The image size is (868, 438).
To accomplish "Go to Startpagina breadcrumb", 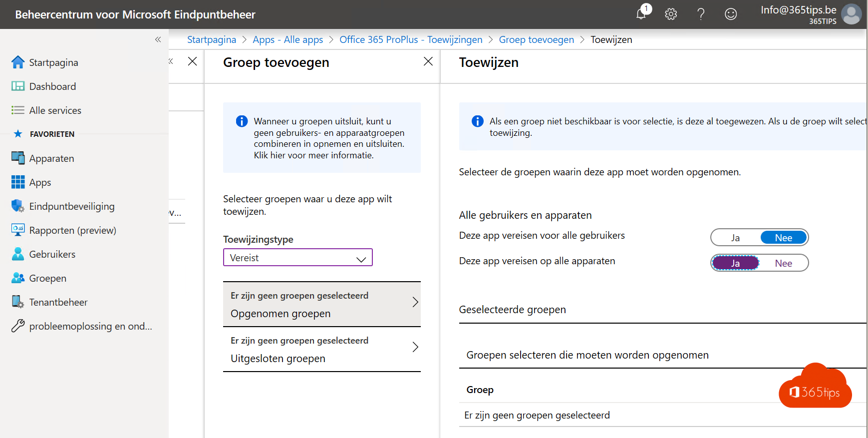I will coord(212,39).
